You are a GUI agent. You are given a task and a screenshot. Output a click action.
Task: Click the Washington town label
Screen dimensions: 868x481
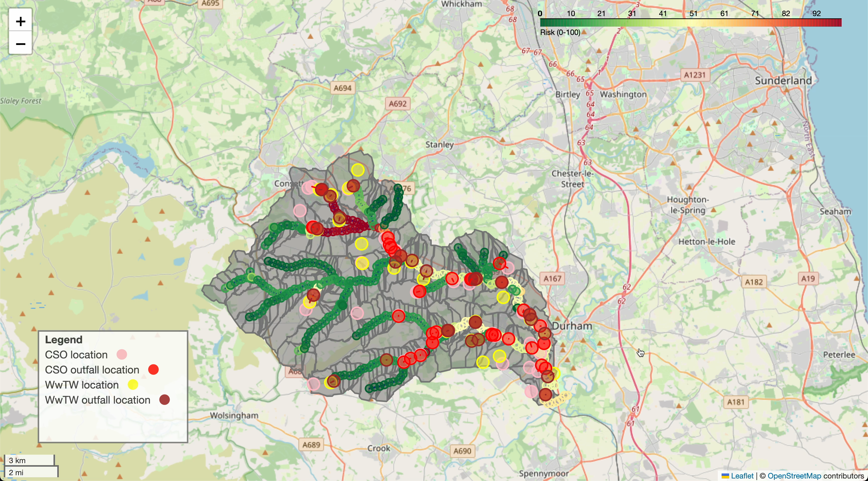[x=623, y=94]
